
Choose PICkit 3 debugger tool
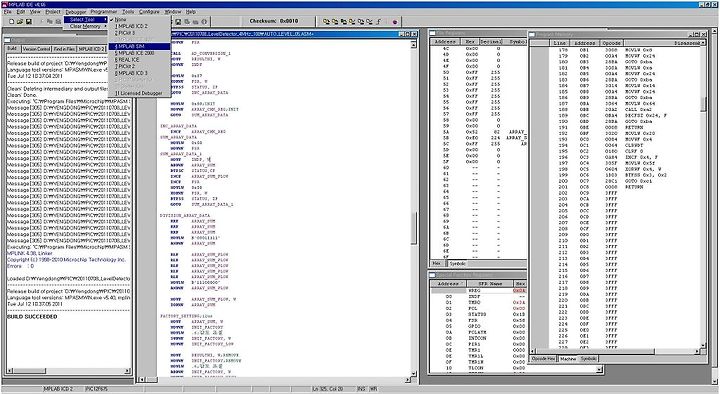pos(139,33)
